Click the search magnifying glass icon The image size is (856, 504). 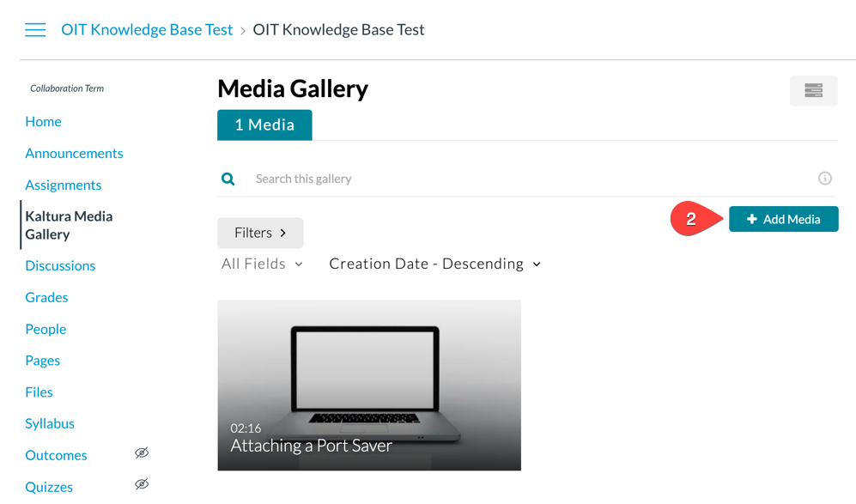click(x=228, y=179)
